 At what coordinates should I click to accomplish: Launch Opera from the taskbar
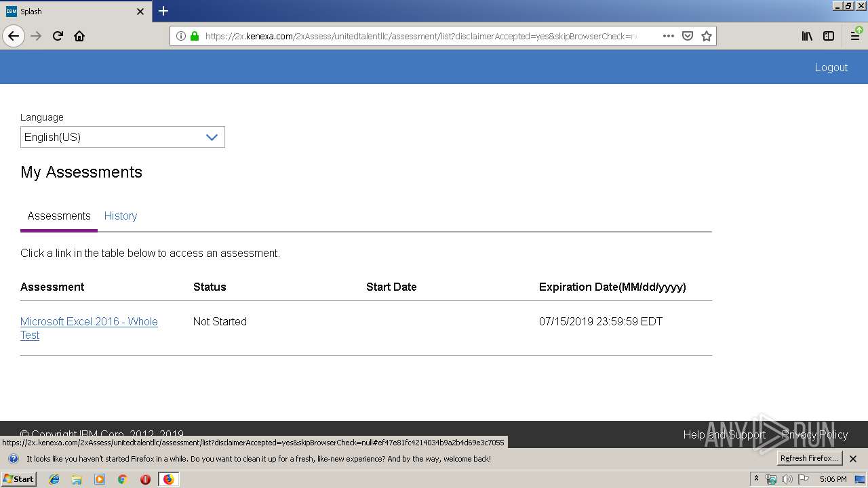coord(145,479)
